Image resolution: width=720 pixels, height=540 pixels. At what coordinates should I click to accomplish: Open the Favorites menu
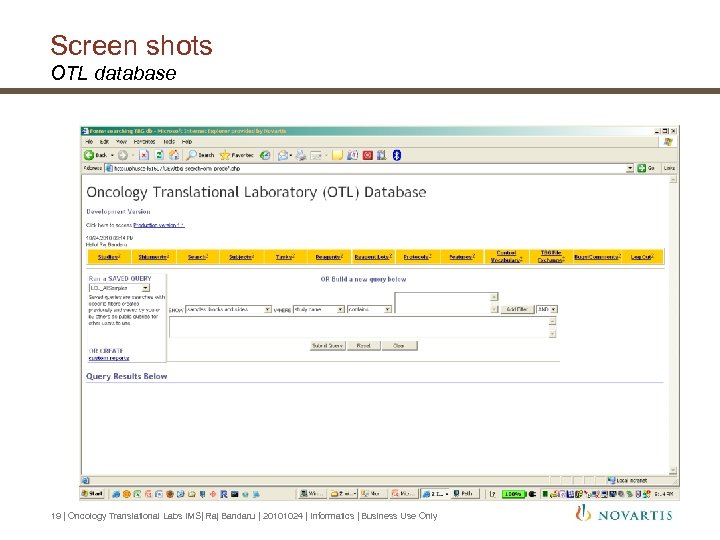[145, 142]
